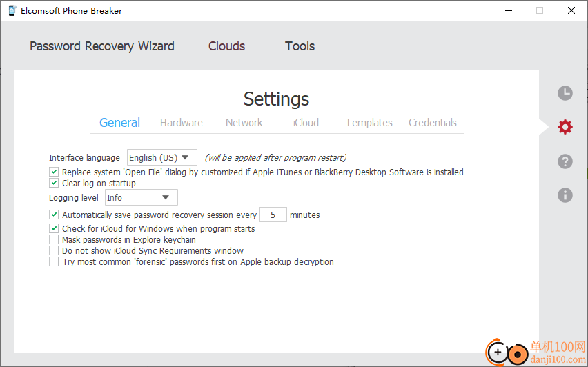Enable 'Mask passwords in Explore keychain'
This screenshot has height=367, width=588.
[54, 239]
